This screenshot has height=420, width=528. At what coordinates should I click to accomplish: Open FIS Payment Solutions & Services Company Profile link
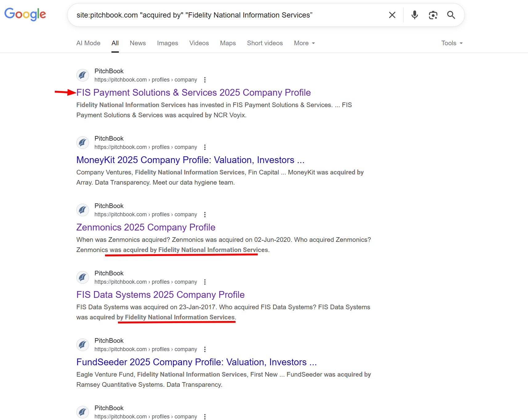click(193, 93)
